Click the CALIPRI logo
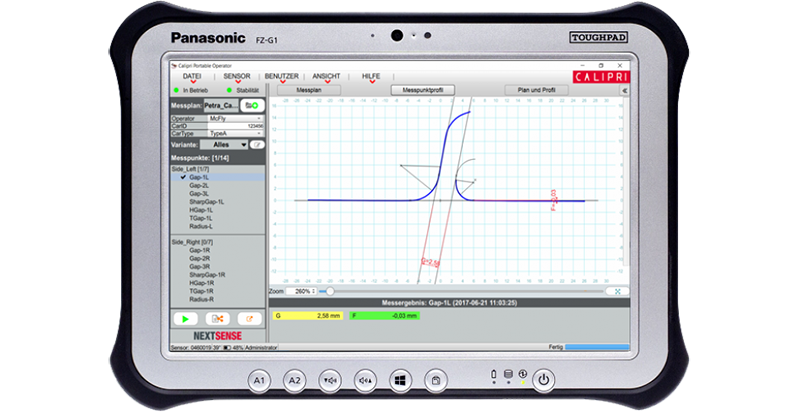Screen dimensions: 800x412 [x=601, y=77]
